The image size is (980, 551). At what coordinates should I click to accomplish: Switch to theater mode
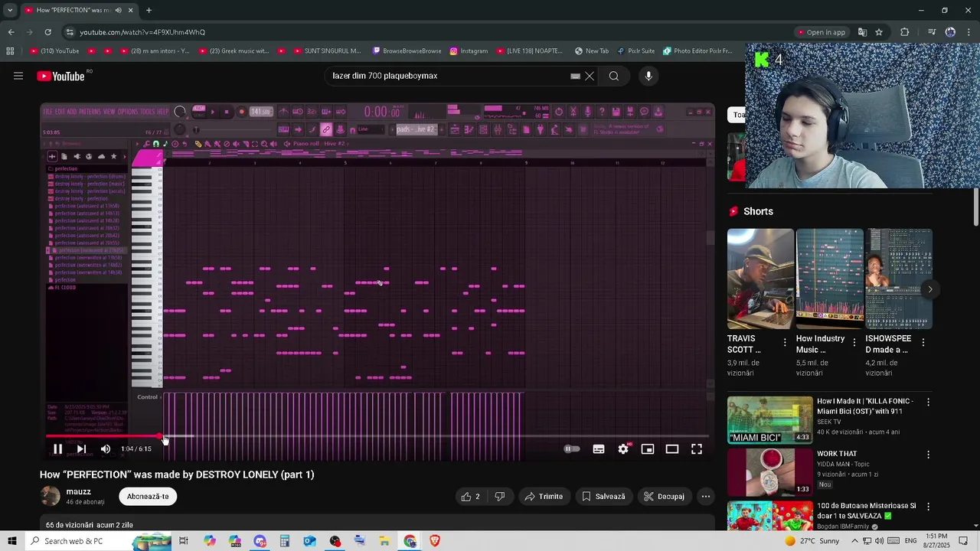pos(672,449)
